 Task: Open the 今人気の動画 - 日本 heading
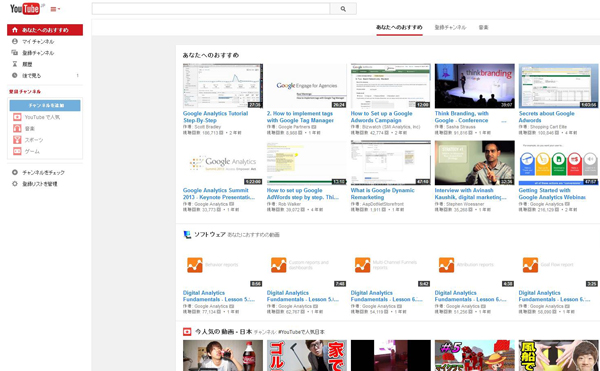click(x=223, y=332)
